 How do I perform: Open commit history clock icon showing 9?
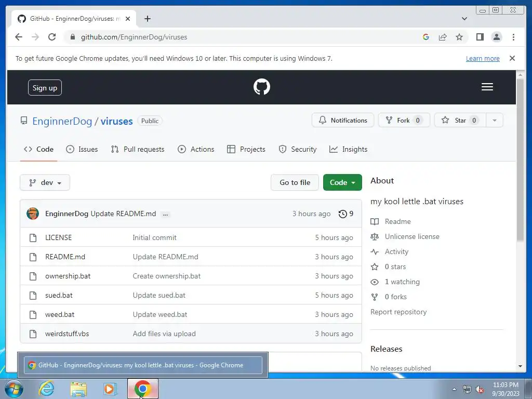point(345,214)
